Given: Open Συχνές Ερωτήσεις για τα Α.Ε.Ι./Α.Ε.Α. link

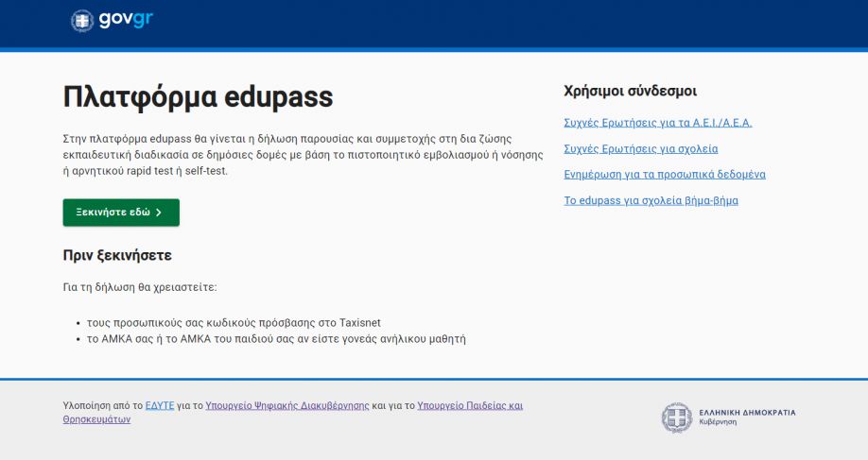Looking at the screenshot, I should pyautogui.click(x=657, y=123).
